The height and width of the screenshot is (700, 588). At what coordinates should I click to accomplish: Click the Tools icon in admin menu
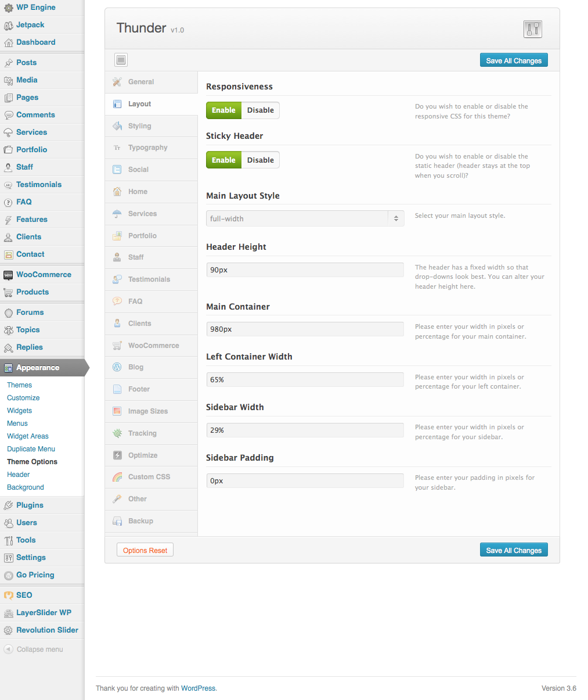[8, 540]
